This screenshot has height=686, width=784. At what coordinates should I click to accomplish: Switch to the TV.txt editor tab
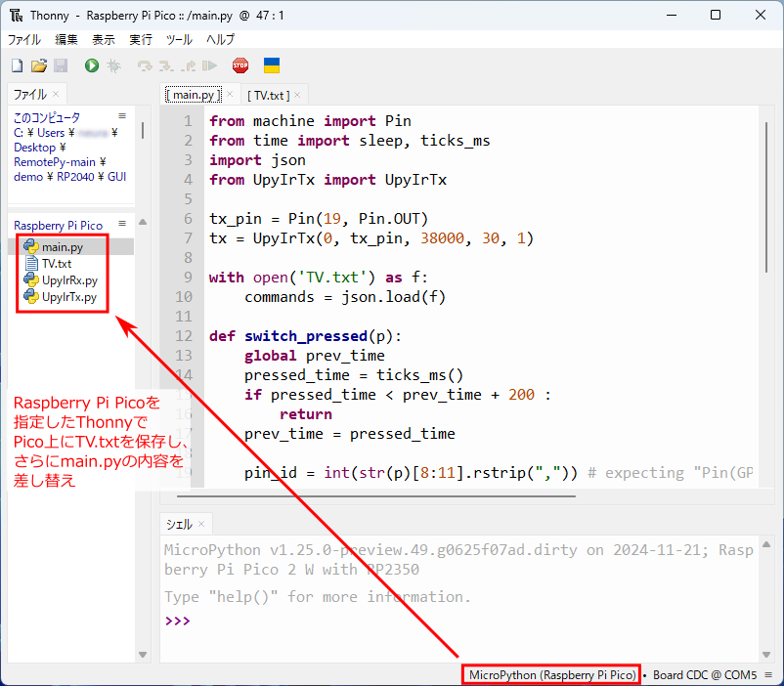coord(269,95)
